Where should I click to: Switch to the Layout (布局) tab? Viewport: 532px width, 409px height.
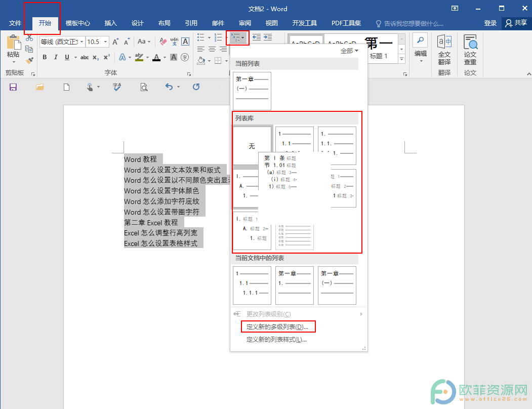click(x=164, y=23)
